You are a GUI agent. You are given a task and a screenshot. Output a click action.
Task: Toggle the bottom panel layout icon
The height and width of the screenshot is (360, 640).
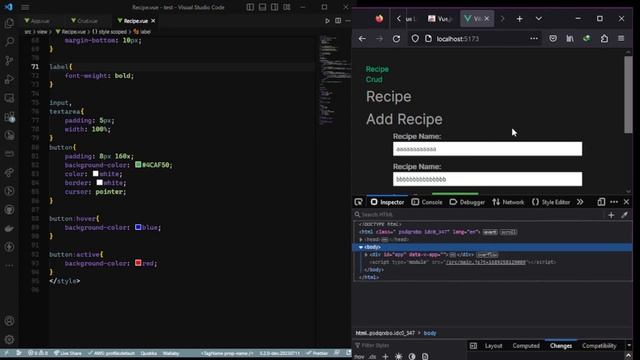tap(262, 7)
